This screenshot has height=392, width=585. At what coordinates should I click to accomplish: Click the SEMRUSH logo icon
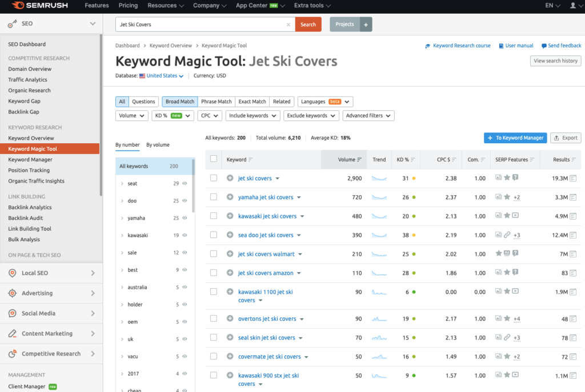click(x=18, y=6)
